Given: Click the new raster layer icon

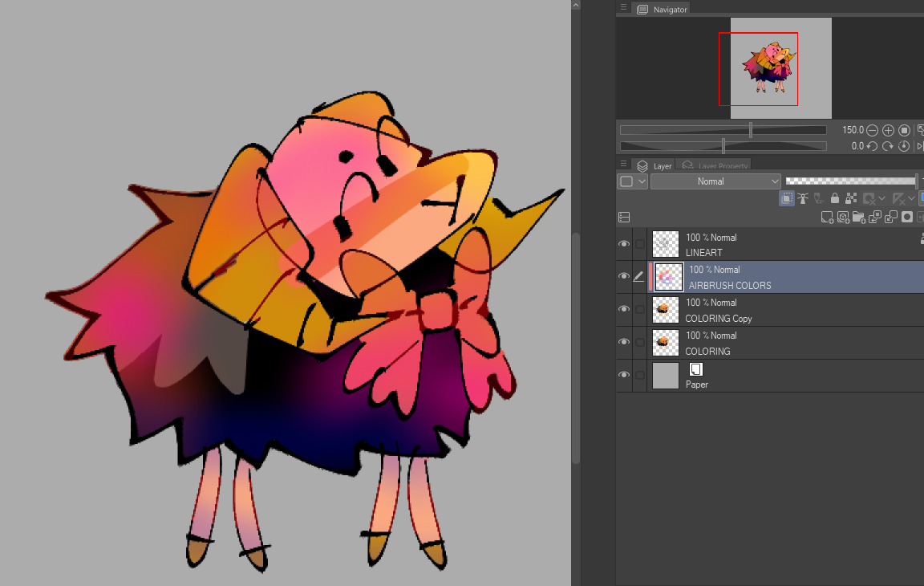Looking at the screenshot, I should pyautogui.click(x=827, y=217).
